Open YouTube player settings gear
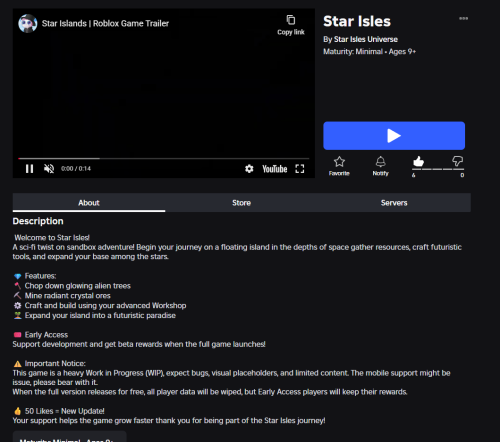The height and width of the screenshot is (442, 500). tap(249, 169)
